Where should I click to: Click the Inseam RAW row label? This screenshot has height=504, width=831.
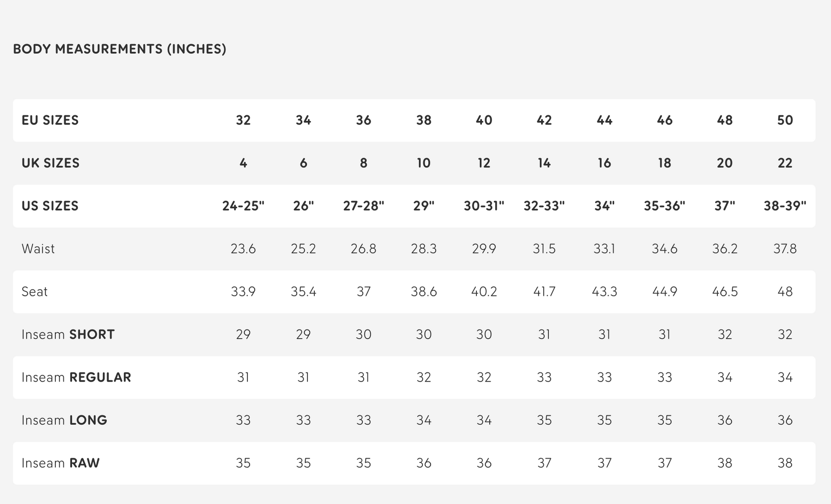coord(60,463)
